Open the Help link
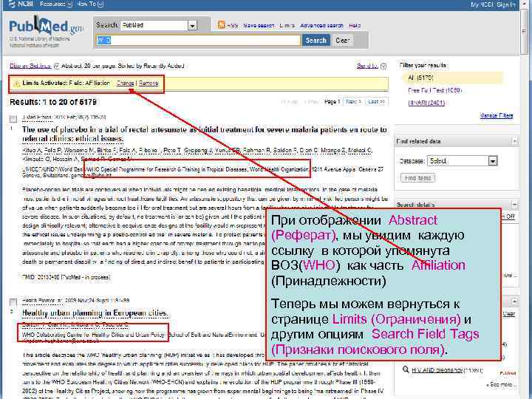The image size is (532, 399). click(355, 25)
